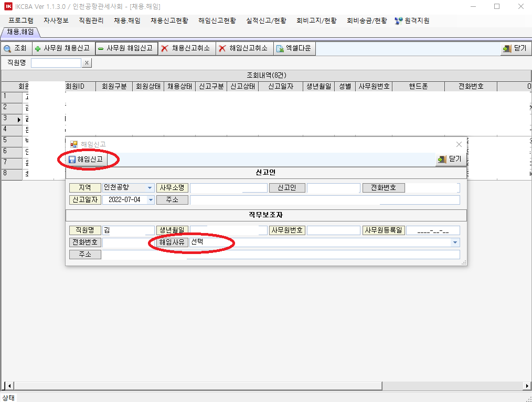Expand the 지역 인천공항 dropdown
Screen dimensions: 532x402
tap(150, 188)
